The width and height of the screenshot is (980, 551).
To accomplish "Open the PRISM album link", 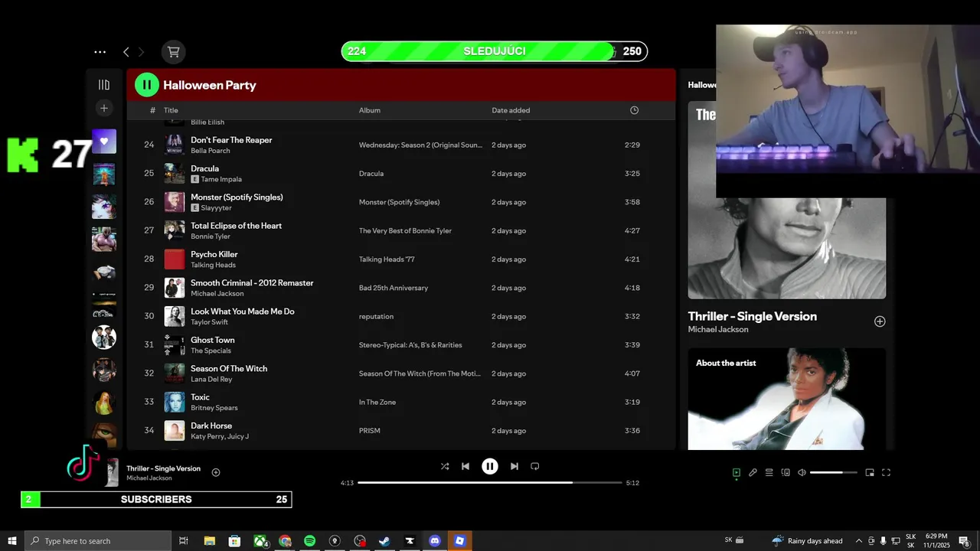I will 370,431.
